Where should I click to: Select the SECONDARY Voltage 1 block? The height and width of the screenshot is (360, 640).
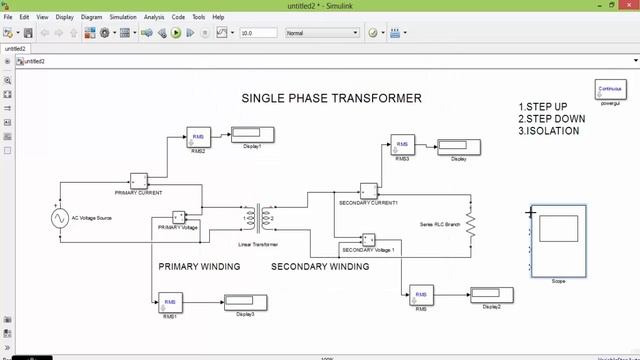click(x=369, y=240)
